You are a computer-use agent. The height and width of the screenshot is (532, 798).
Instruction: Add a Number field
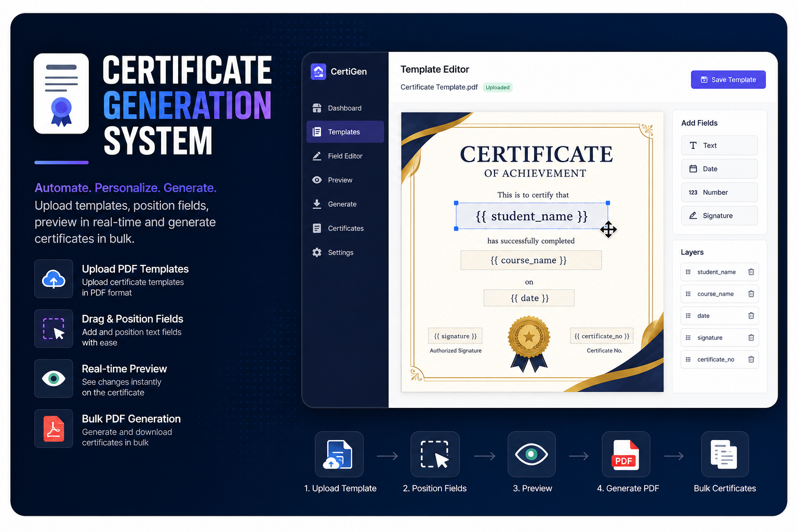[x=719, y=192]
